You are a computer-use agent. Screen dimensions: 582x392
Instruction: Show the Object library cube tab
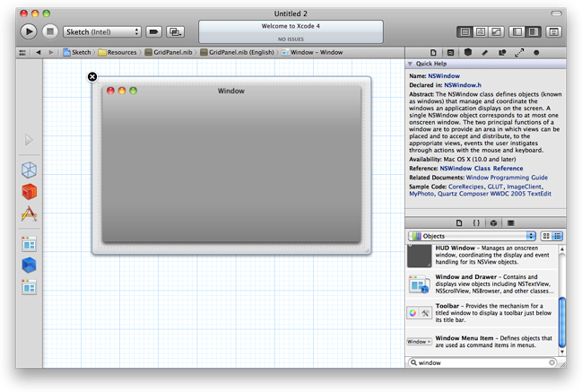click(493, 222)
